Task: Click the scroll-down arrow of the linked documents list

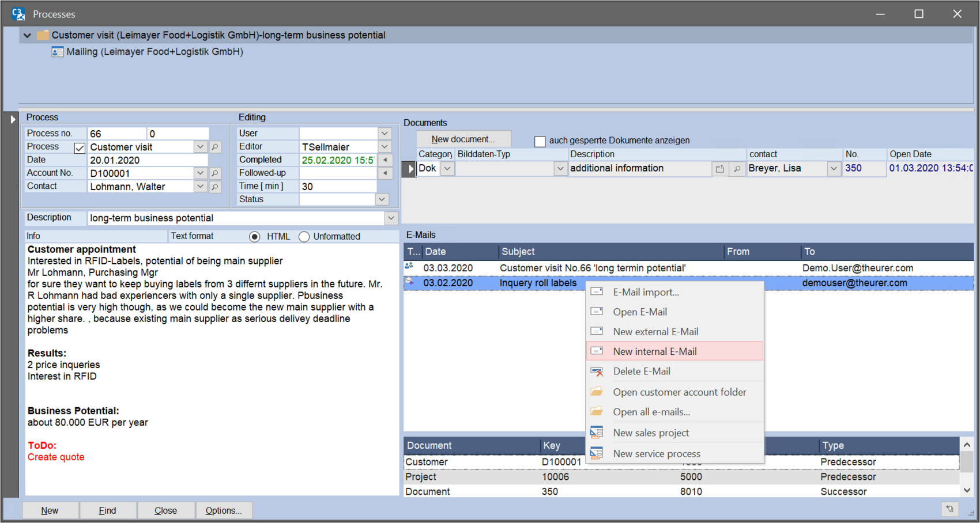Action: click(x=967, y=490)
